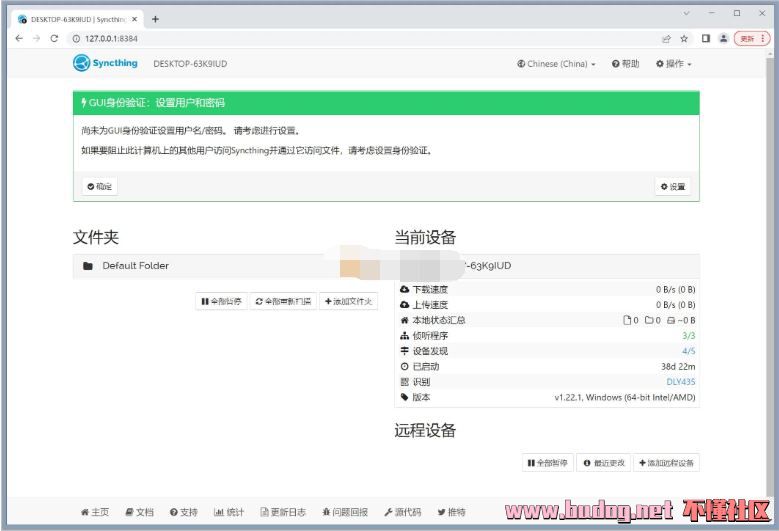The image size is (779, 531).
Task: Open 文档 docs link in footer
Action: click(x=140, y=512)
